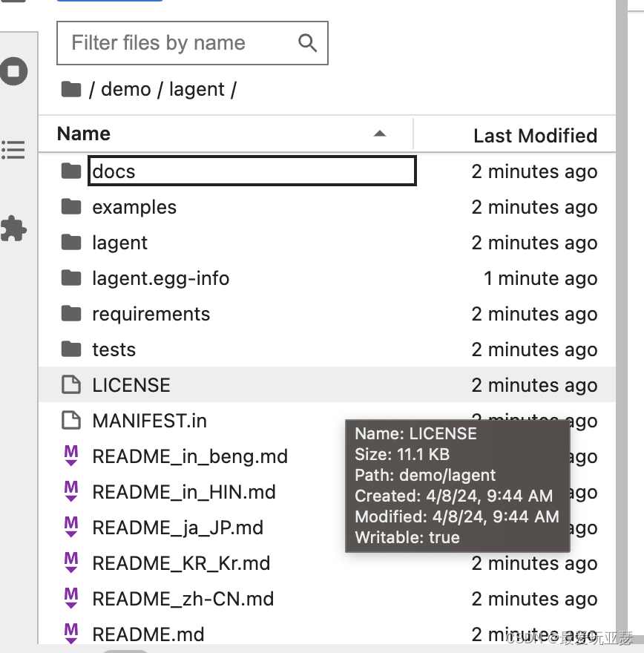Click markdown icon of README_zh-CN.md
Viewport: 644px width, 653px height.
[71, 598]
